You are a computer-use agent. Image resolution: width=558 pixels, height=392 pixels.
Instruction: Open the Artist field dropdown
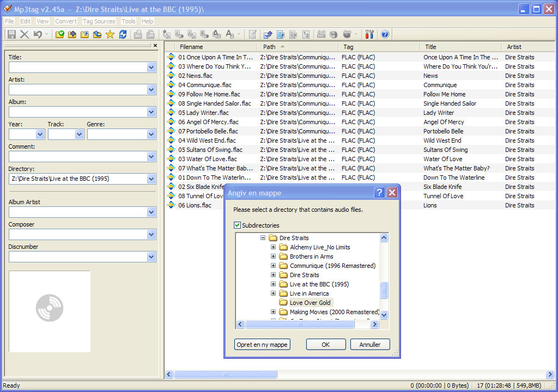click(151, 90)
